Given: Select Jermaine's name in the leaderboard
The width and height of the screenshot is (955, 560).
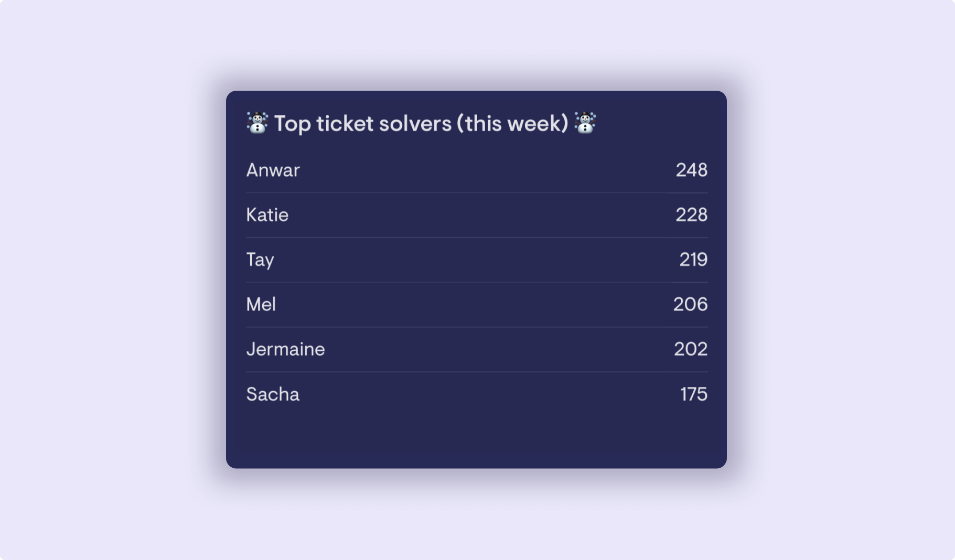Looking at the screenshot, I should click(x=285, y=349).
